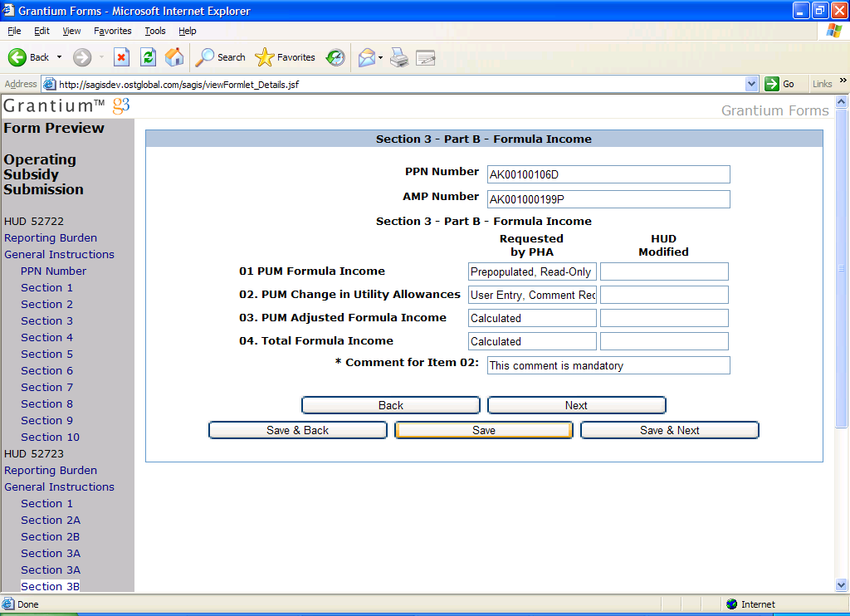Click the Forward arrow toolbar icon
Screen dimensions: 850x616
click(x=82, y=57)
